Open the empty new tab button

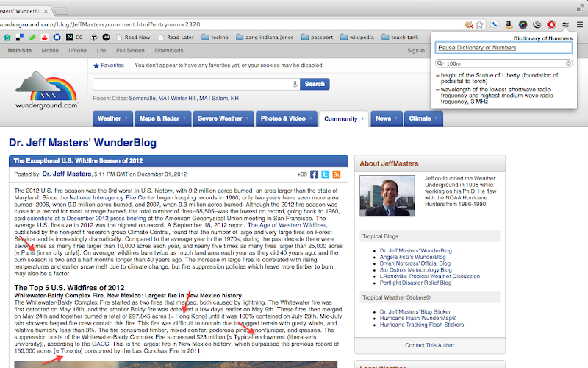coord(61,11)
